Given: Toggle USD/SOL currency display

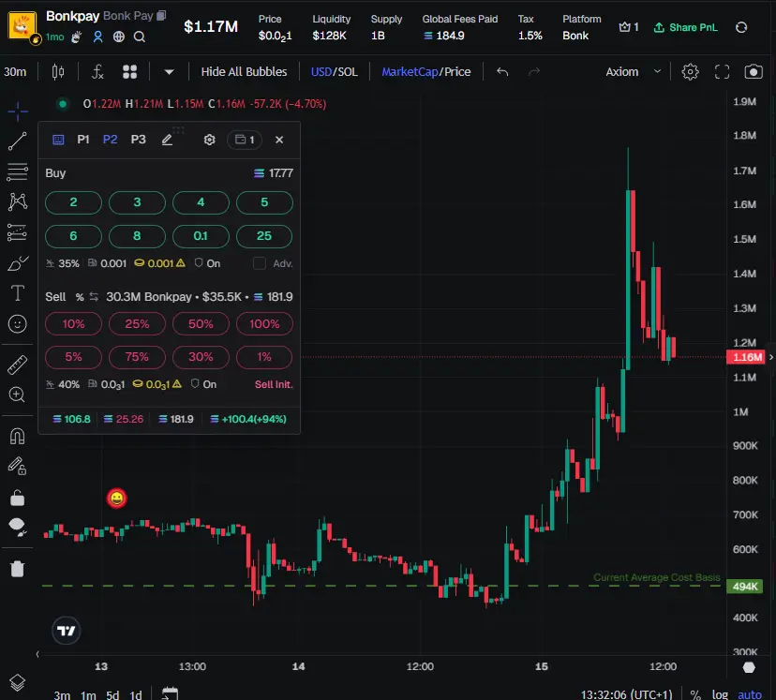Looking at the screenshot, I should pyautogui.click(x=334, y=72).
